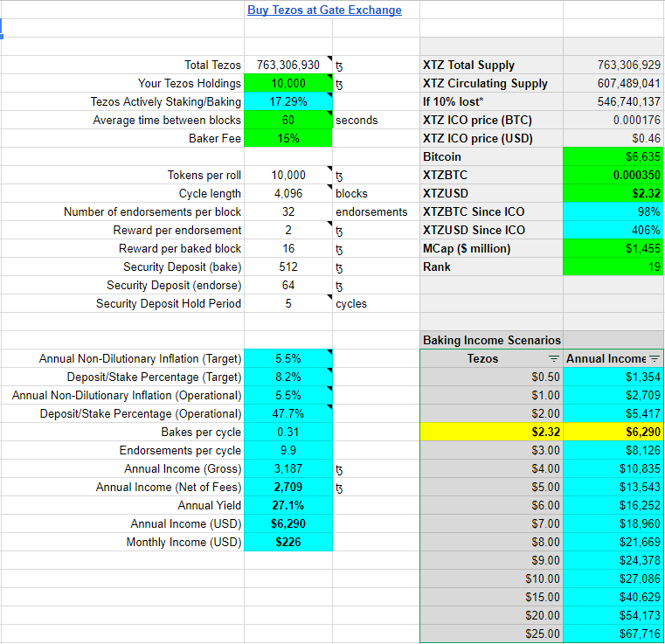
Task: Select the average block time 60 cell
Action: (x=288, y=120)
